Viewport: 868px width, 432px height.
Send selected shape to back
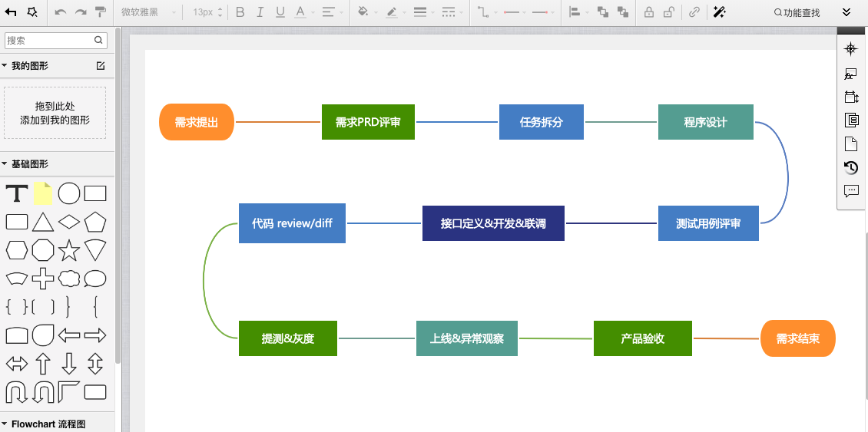click(x=623, y=12)
